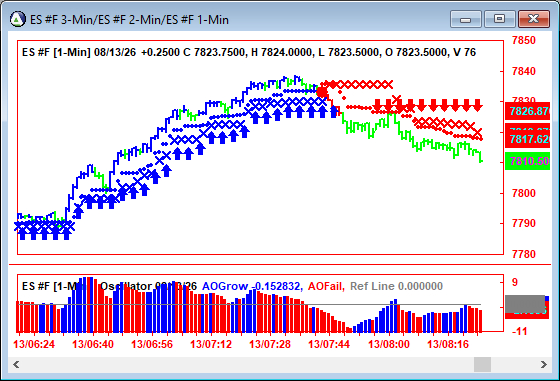Click the 7817.62 red price label
This screenshot has height=381, width=560.
point(528,139)
